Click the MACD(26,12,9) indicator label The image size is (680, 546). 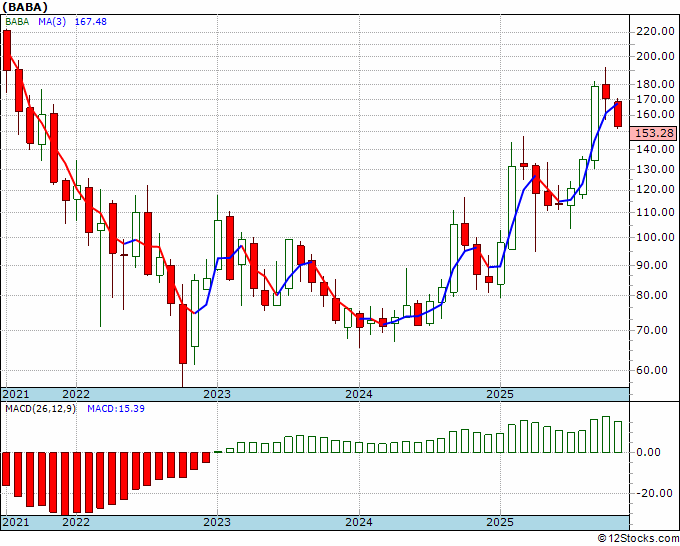point(40,409)
